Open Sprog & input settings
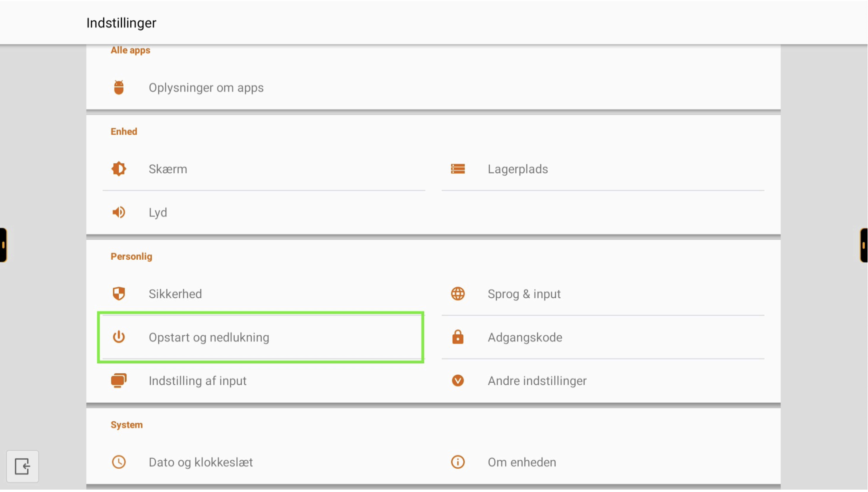The width and height of the screenshot is (868, 492). 603,294
